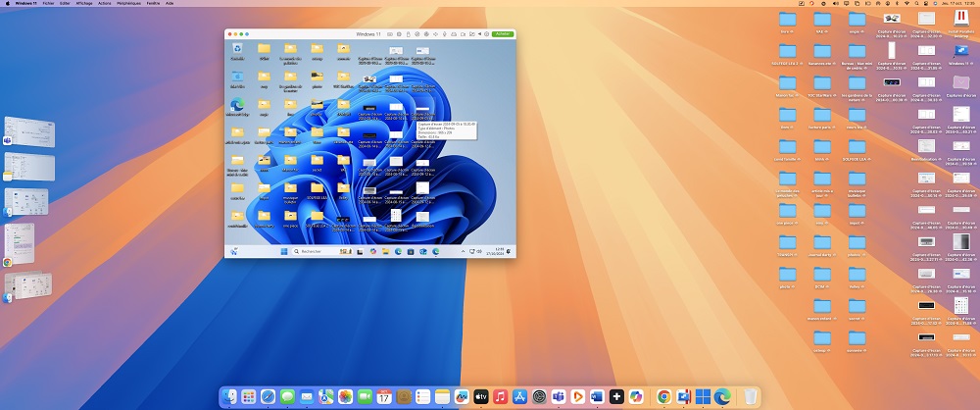The height and width of the screenshot is (410, 980).
Task: Open the Trash in the Dock
Action: (750, 396)
